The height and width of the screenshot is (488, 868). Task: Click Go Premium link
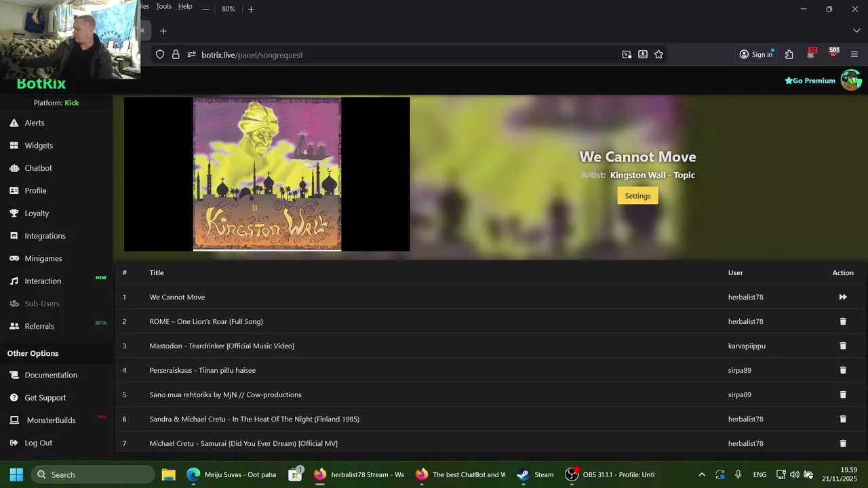[810, 81]
